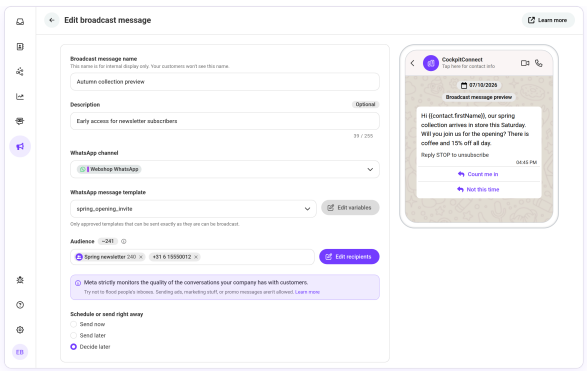The height and width of the screenshot is (371, 587).
Task: Click the Count me in reply button
Action: [x=479, y=174]
